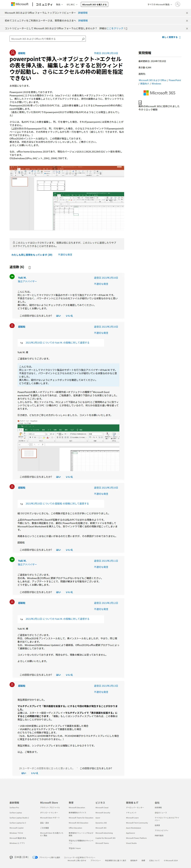Vote いいえ on Yuki M.'s Feb 10 reply

click(69, 316)
